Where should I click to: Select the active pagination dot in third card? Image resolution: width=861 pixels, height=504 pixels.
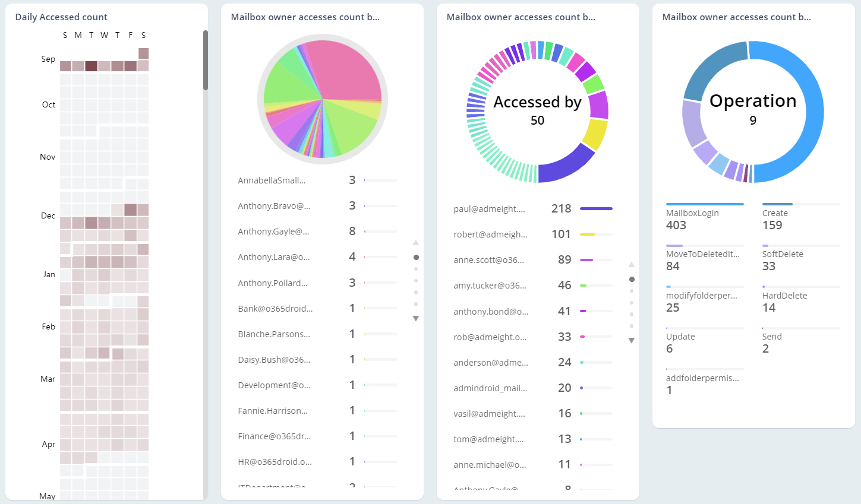[x=632, y=278]
